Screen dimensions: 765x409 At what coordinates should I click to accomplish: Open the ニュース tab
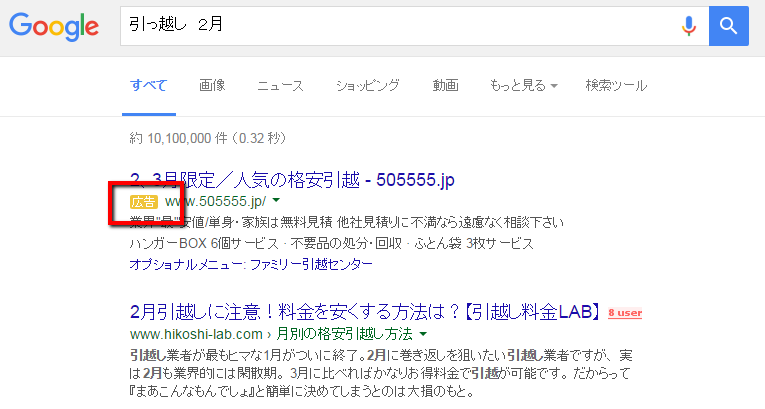(x=281, y=85)
